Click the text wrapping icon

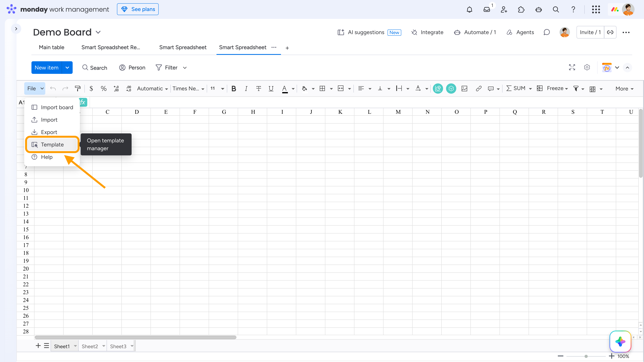[399, 88]
